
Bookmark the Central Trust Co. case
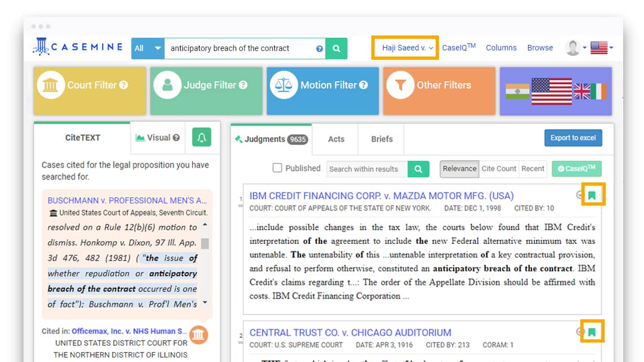(x=592, y=332)
